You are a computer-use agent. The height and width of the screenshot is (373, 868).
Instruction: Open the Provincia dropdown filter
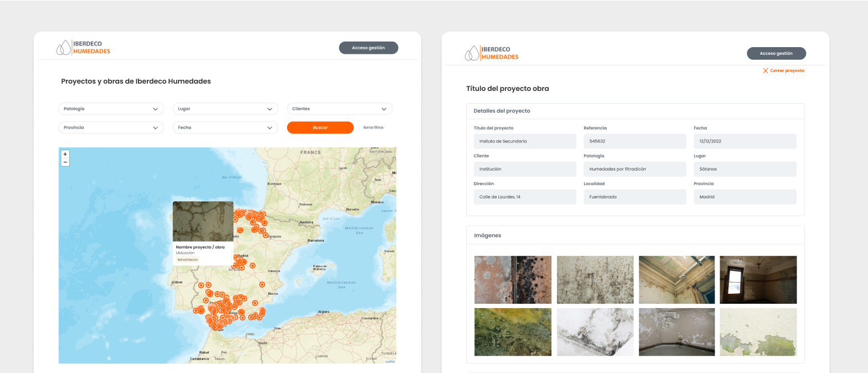point(111,127)
